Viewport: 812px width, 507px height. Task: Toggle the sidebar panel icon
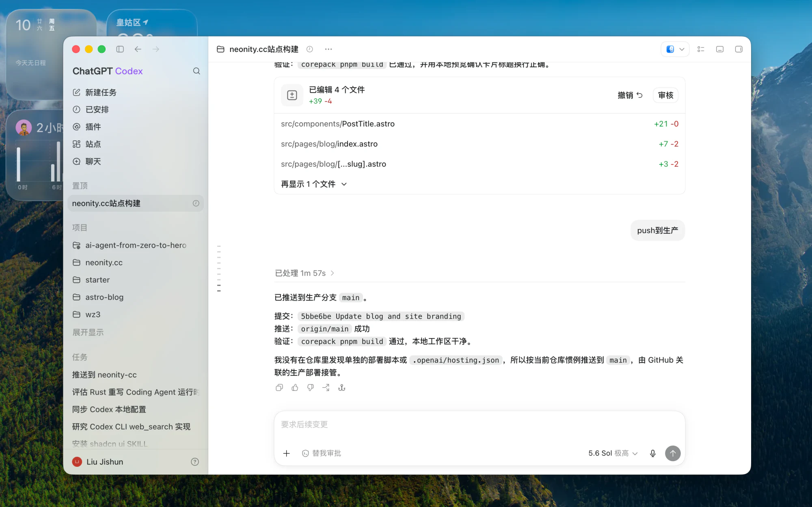(120, 49)
